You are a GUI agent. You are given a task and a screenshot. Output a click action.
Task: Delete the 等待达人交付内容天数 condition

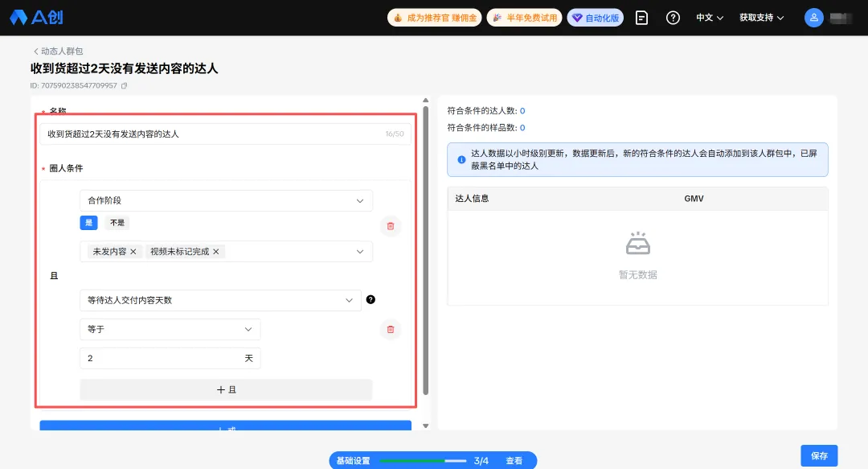(x=391, y=329)
